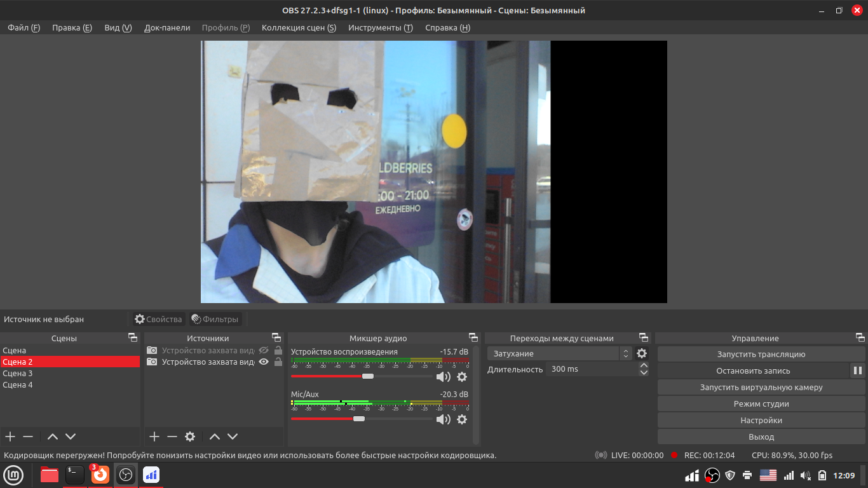Undock the Источники panel
Viewport: 868px width, 488px height.
pos(276,337)
